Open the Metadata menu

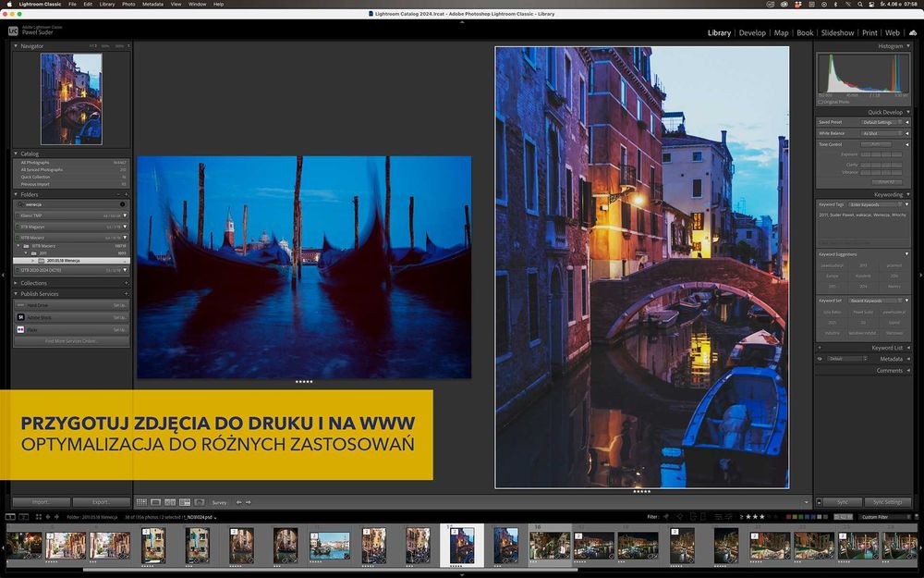click(x=152, y=4)
